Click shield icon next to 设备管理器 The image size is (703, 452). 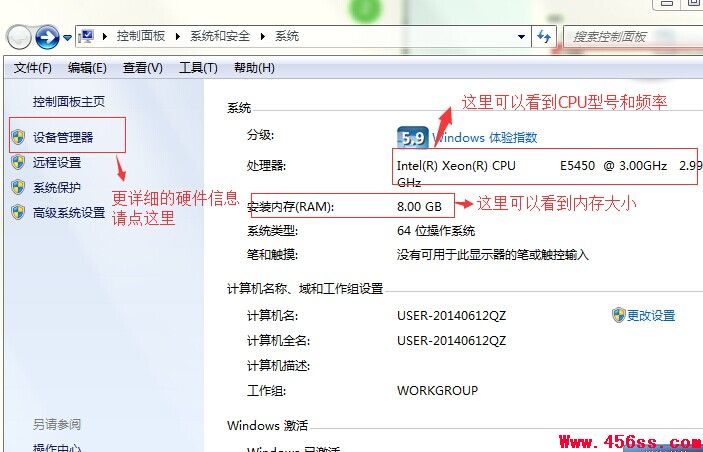(x=18, y=137)
